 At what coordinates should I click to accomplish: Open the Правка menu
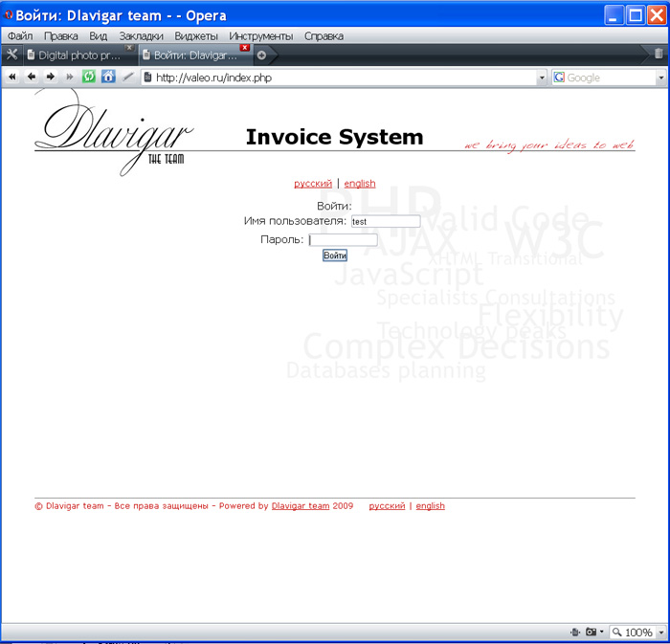[60, 35]
